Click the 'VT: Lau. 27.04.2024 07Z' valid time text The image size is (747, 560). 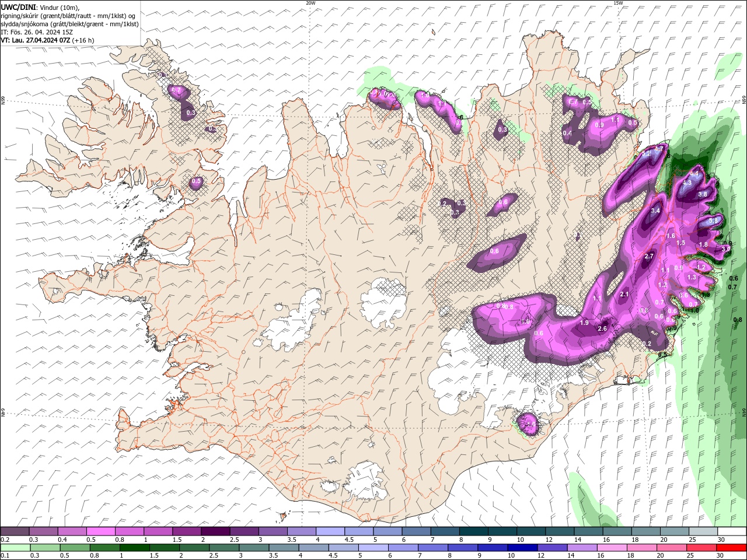36,40
